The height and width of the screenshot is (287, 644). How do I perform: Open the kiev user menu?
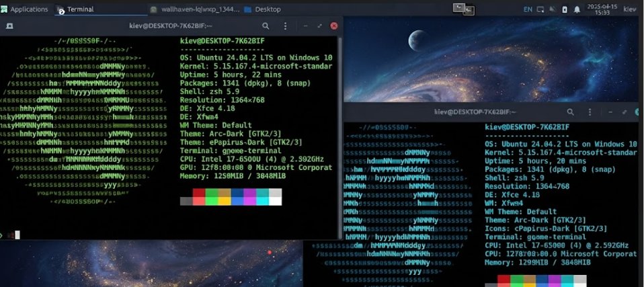(x=630, y=9)
